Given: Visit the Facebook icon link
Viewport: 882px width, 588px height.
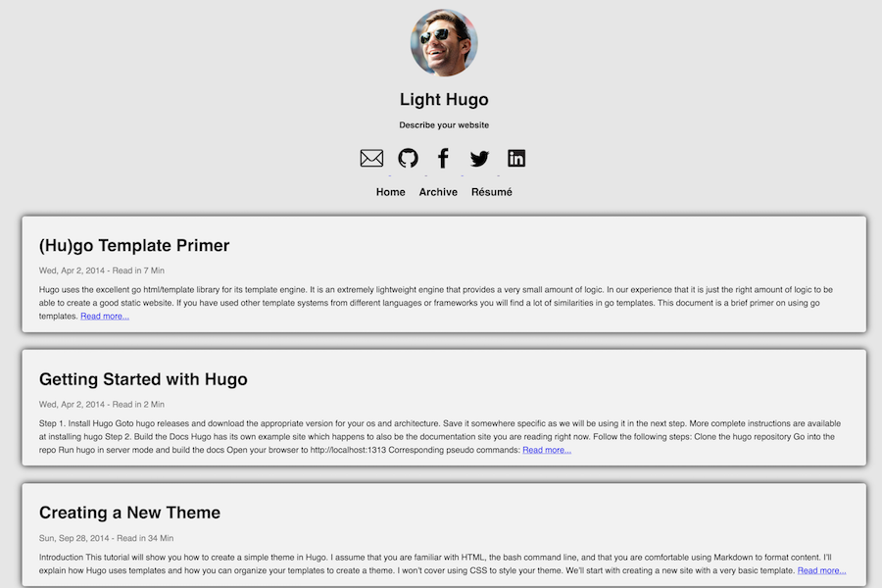Looking at the screenshot, I should [x=443, y=158].
